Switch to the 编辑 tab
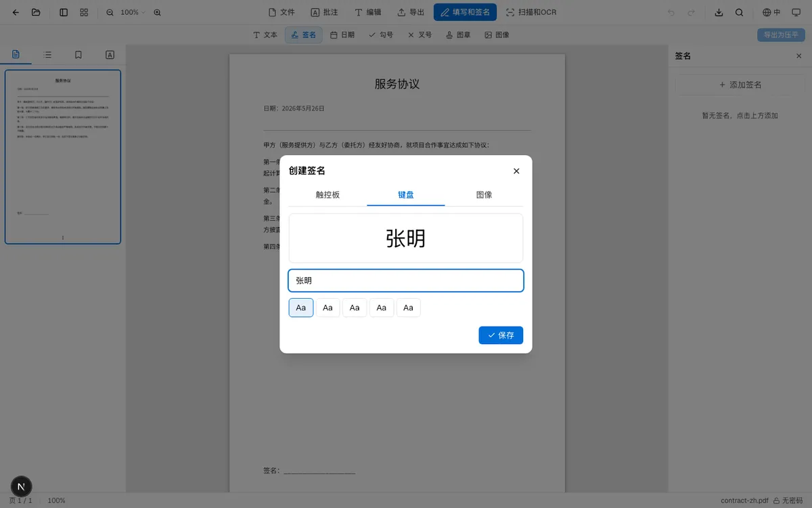812x508 pixels. [367, 12]
